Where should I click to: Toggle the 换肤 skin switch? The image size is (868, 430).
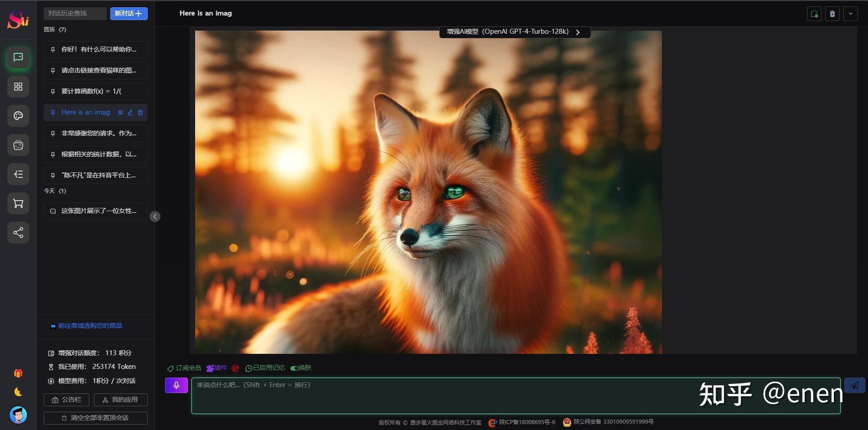[x=300, y=368]
